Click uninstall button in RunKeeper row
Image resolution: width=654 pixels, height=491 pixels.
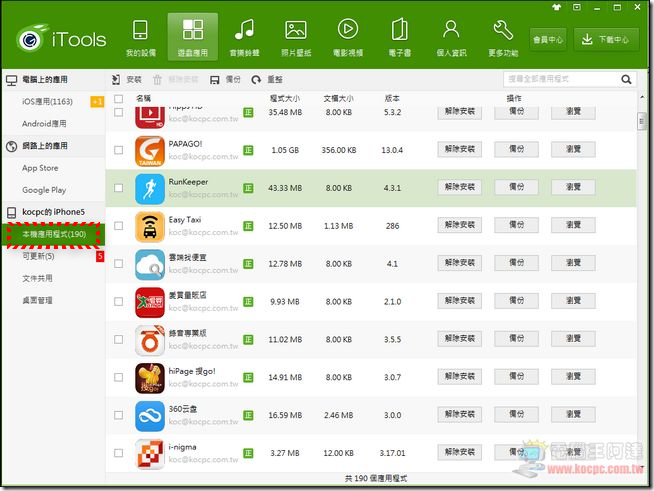coord(460,187)
